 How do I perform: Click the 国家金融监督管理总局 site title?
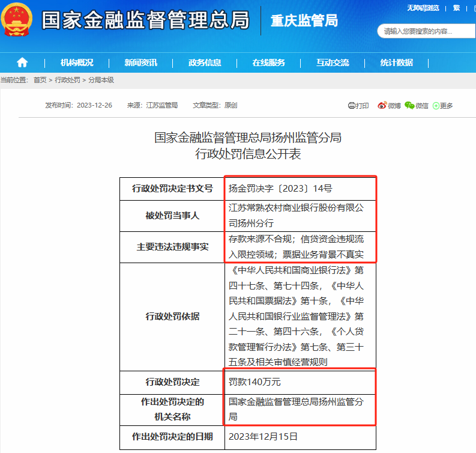pos(145,20)
